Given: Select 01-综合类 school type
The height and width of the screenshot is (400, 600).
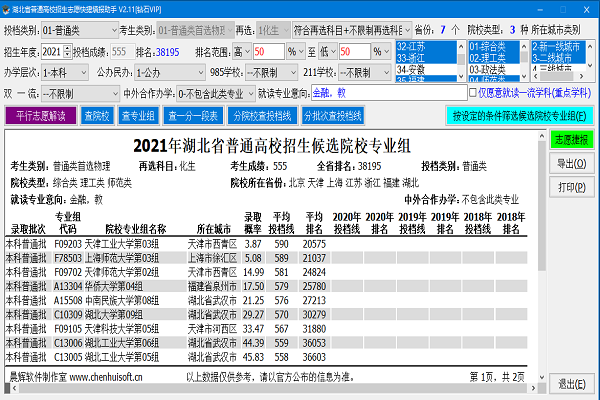Looking at the screenshot, I should pyautogui.click(x=494, y=47).
